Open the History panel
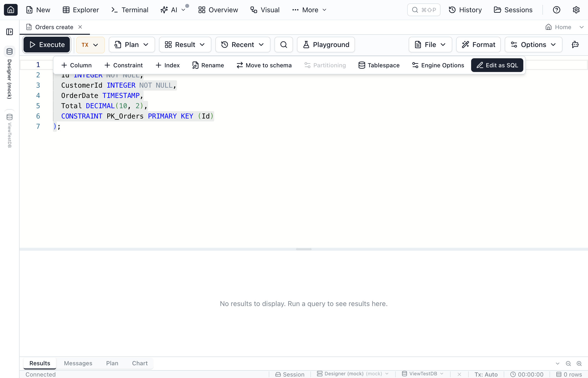 [x=465, y=10]
